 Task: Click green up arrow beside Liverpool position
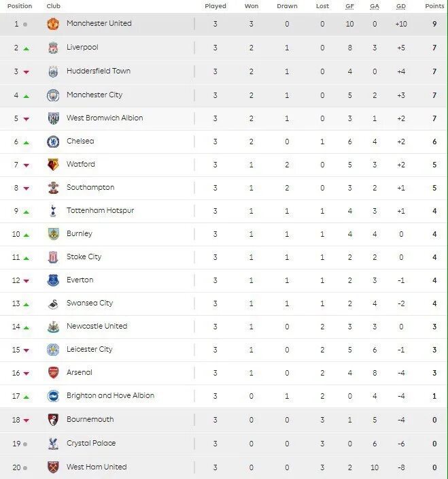click(26, 48)
